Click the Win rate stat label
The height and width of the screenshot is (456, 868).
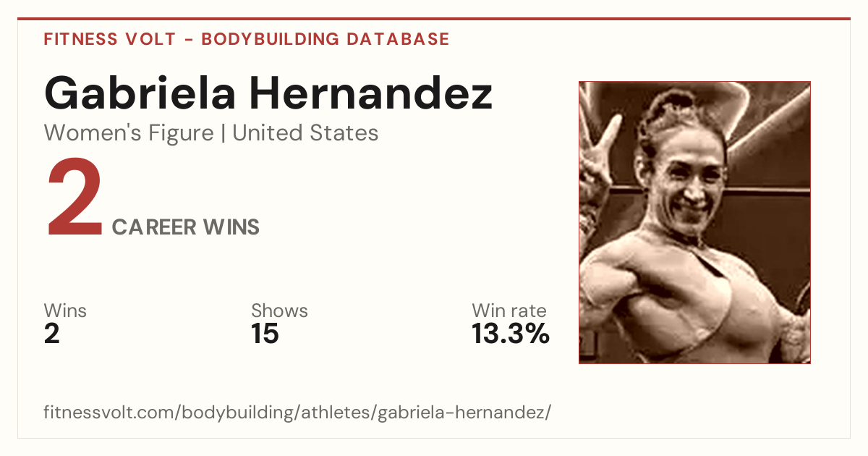point(509,311)
